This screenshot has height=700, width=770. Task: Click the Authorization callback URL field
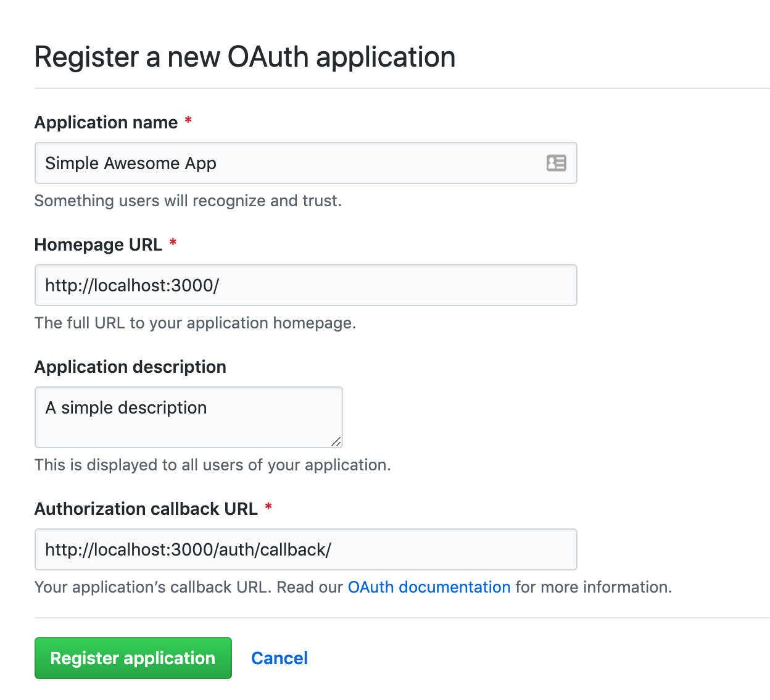tap(306, 549)
